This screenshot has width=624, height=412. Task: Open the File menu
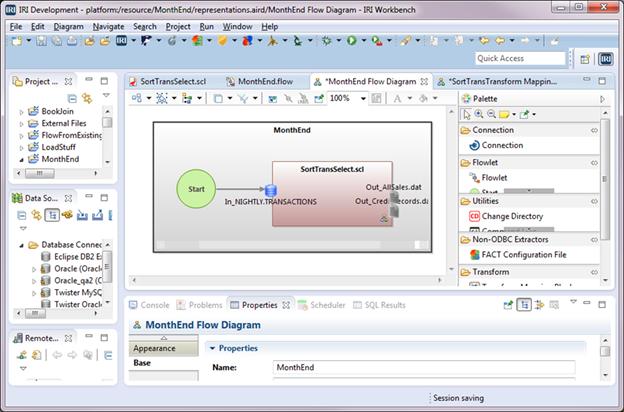(x=16, y=27)
